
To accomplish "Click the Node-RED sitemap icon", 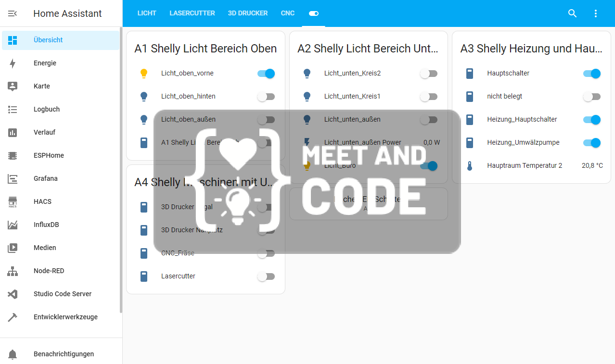I will [x=13, y=271].
